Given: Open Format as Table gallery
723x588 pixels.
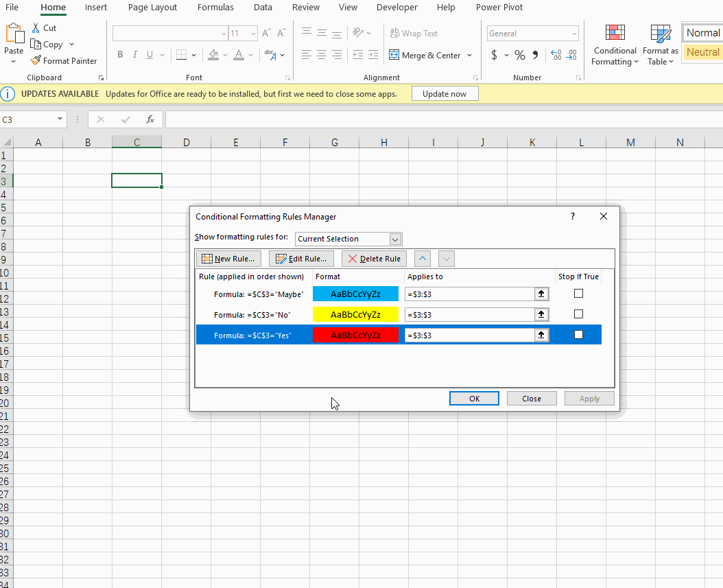Looking at the screenshot, I should 659,45.
